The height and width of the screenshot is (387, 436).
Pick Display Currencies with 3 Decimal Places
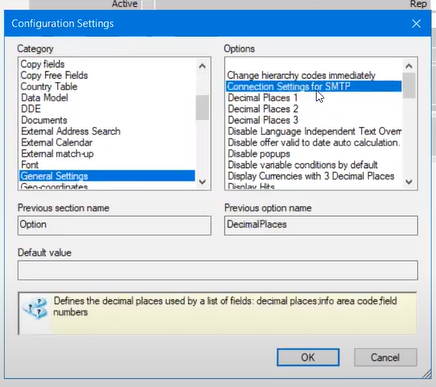[x=314, y=176]
